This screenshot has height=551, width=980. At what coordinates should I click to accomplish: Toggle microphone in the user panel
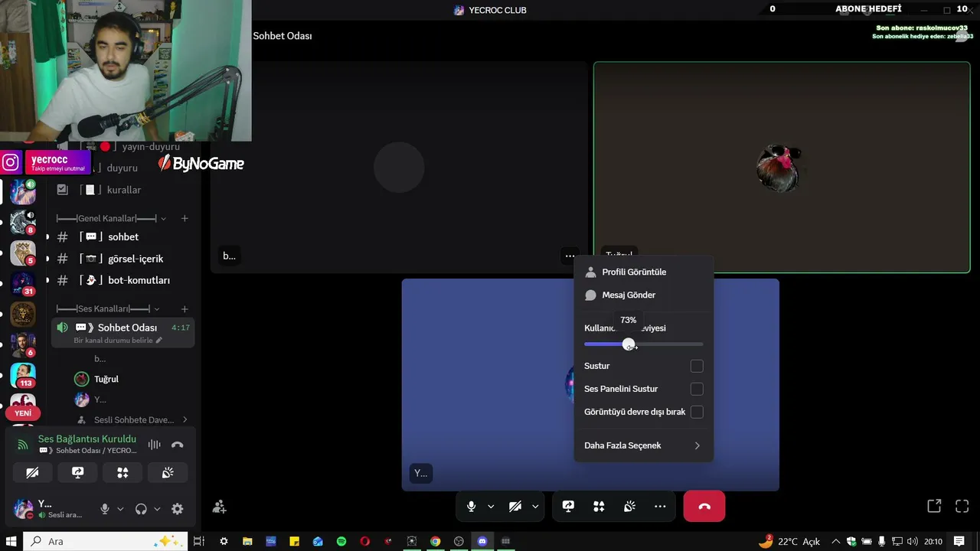pyautogui.click(x=105, y=509)
